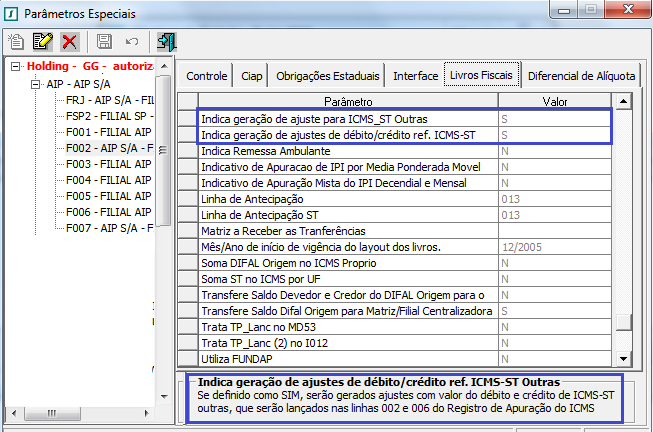This screenshot has width=653, height=432.
Task: Click the red X delete icon
Action: point(70,41)
